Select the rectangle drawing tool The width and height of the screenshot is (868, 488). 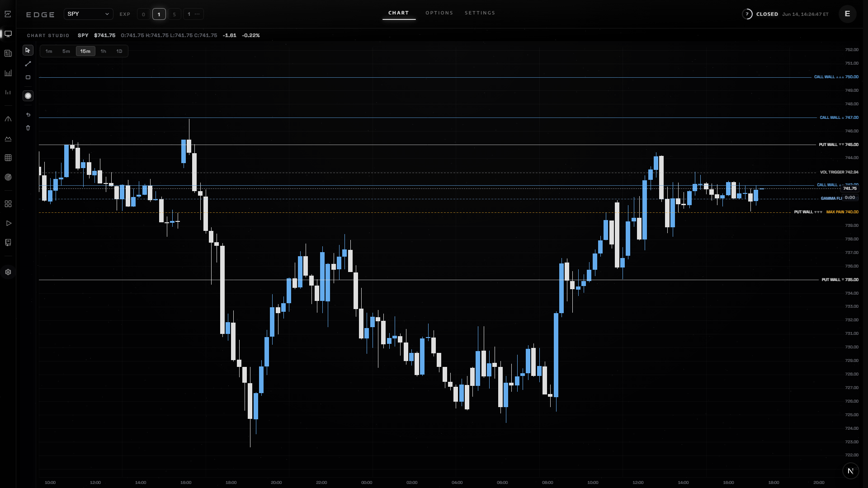[28, 77]
